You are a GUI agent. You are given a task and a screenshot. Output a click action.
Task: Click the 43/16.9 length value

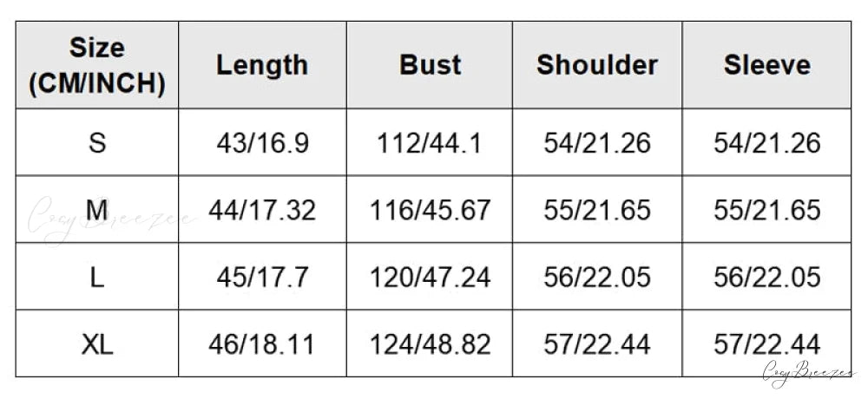coord(262,143)
